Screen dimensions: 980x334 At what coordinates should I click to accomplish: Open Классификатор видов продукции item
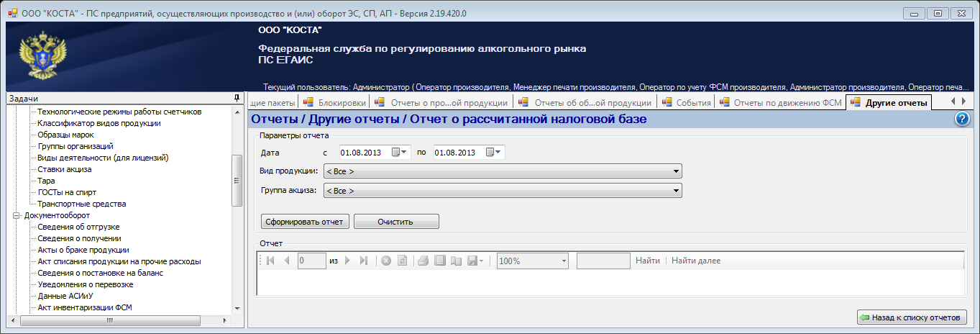pos(99,123)
